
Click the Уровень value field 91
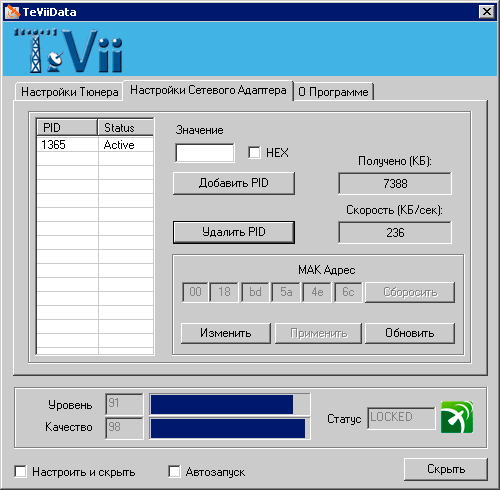[x=124, y=404]
